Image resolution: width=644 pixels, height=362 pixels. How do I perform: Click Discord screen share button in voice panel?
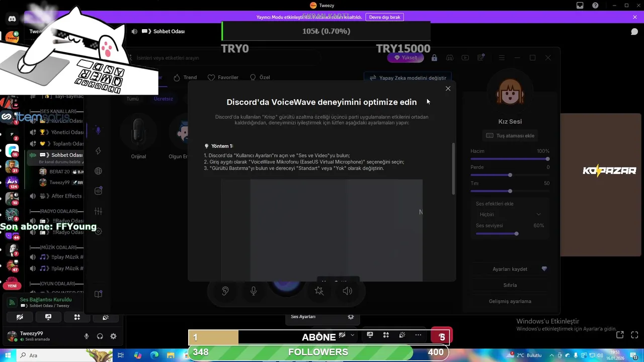pyautogui.click(x=48, y=317)
